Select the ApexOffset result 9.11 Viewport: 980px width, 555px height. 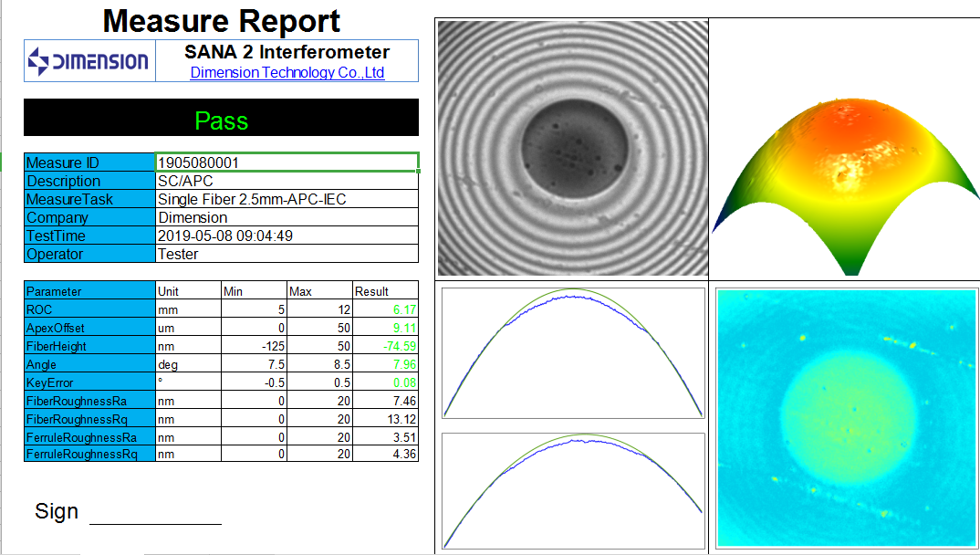[x=385, y=327]
